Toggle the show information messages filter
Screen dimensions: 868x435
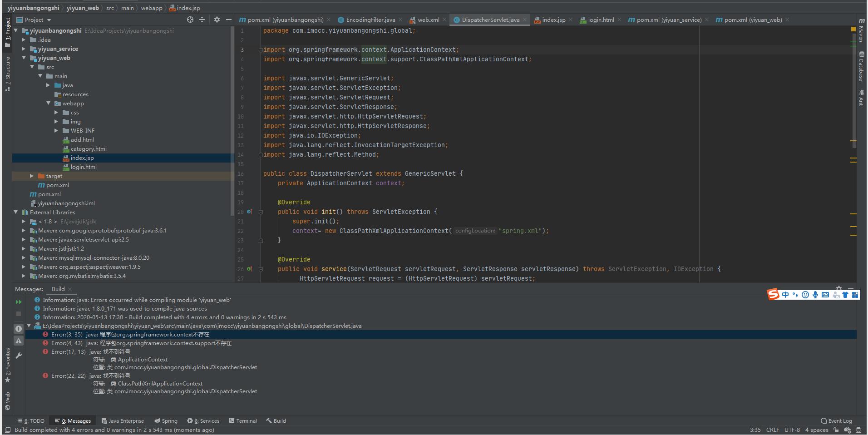(x=19, y=328)
